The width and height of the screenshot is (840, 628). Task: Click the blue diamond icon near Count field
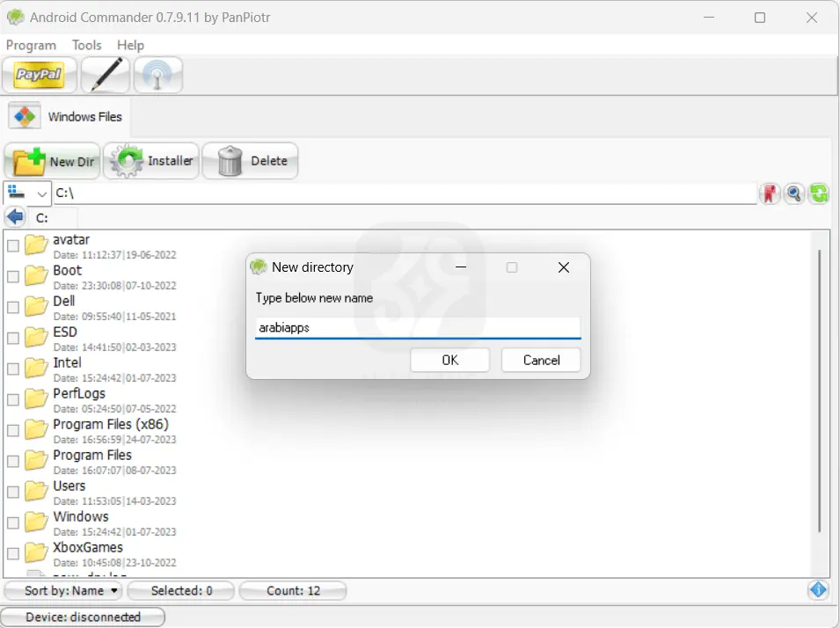(818, 589)
